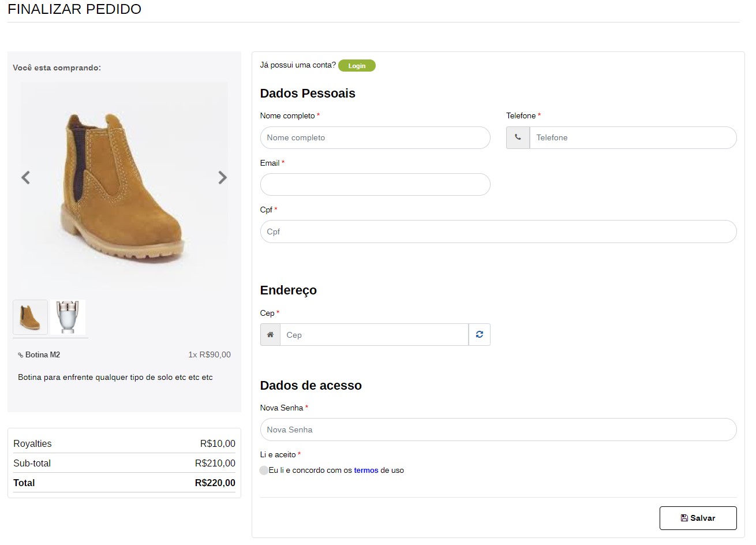Toggle the terms agreement radio button

coord(264,471)
